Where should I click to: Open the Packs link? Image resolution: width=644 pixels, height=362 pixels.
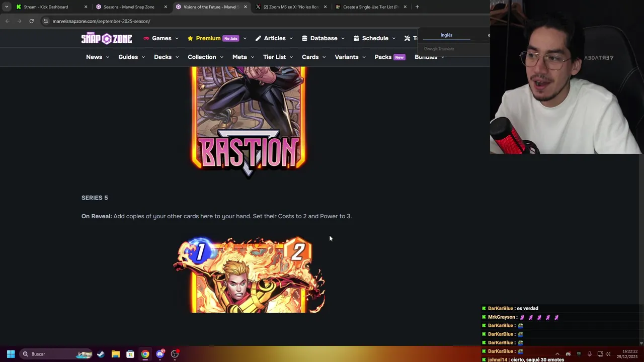click(x=383, y=57)
